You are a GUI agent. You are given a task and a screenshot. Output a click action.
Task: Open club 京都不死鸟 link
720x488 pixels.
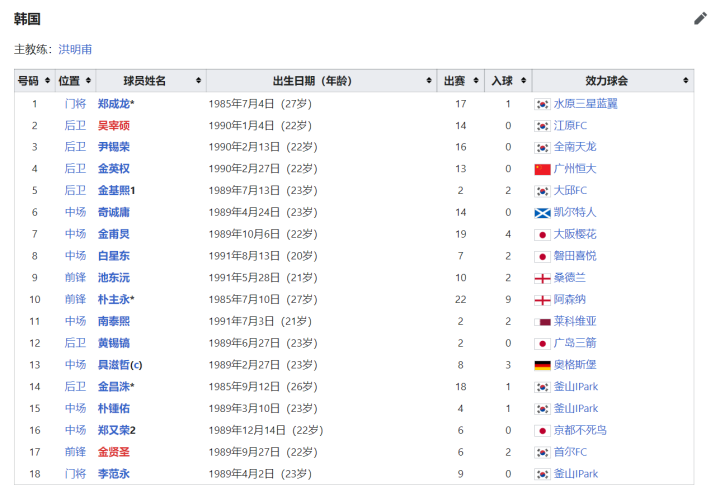pos(580,430)
